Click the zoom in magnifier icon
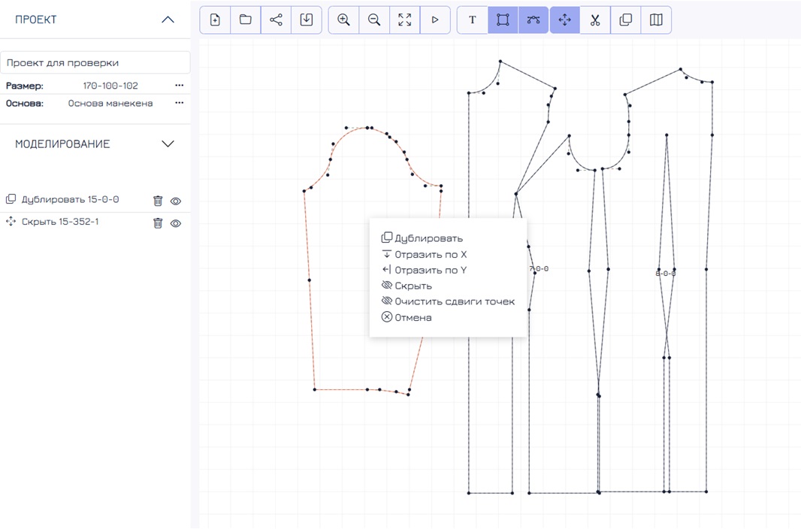Screen dimensions: 801x532 coord(343,20)
